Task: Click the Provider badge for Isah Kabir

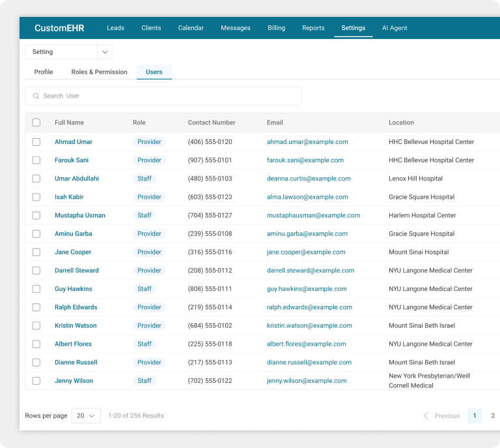Action: point(149,197)
